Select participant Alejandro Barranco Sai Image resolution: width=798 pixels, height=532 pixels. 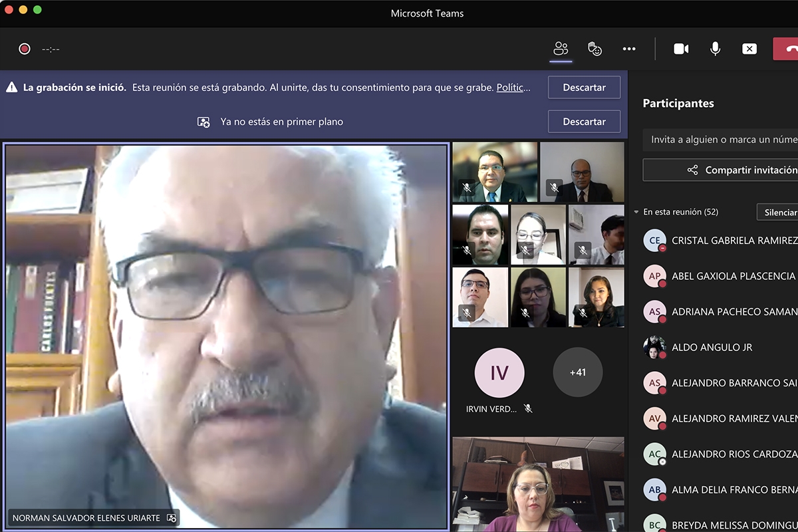[720, 382]
